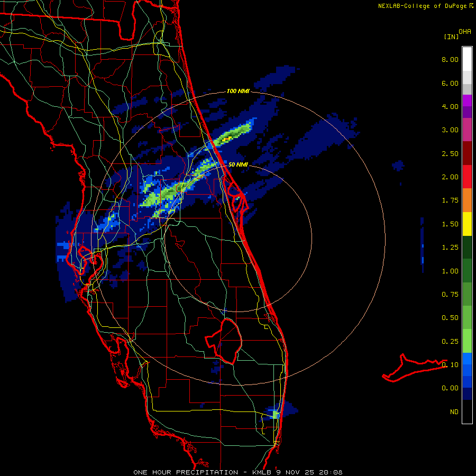
Task: Select the 8.00 legend value
Action: point(450,59)
